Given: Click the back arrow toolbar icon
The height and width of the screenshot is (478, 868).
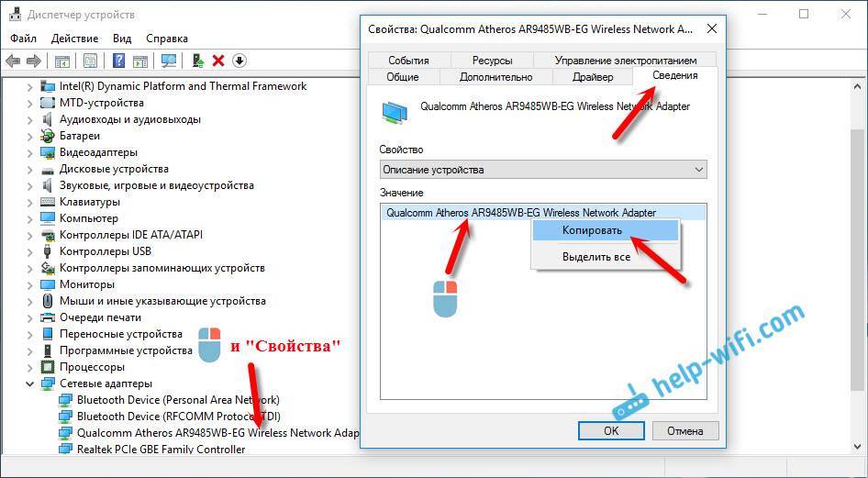Looking at the screenshot, I should [x=13, y=61].
